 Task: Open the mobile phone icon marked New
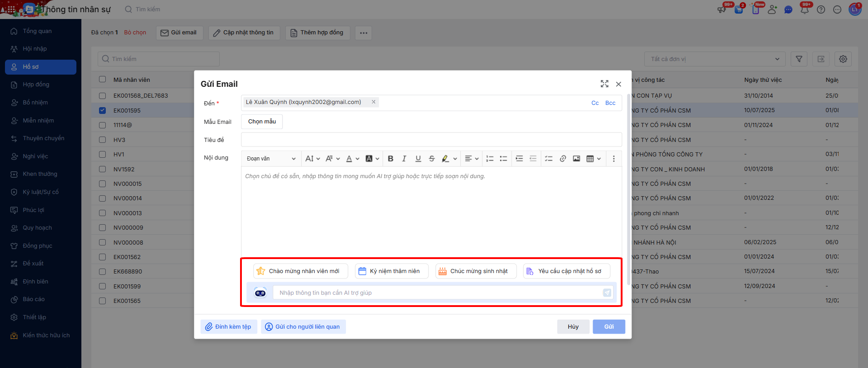[x=755, y=9]
